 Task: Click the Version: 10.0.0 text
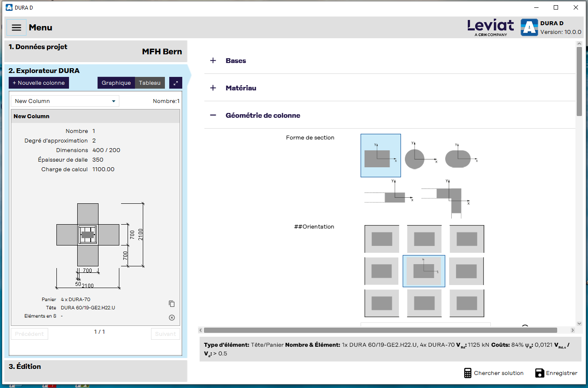(x=561, y=32)
